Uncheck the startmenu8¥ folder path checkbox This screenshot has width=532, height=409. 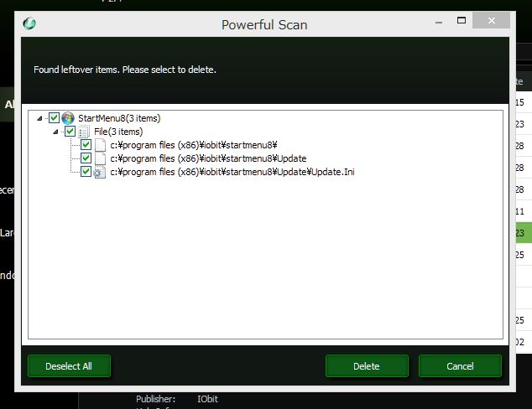coord(86,145)
